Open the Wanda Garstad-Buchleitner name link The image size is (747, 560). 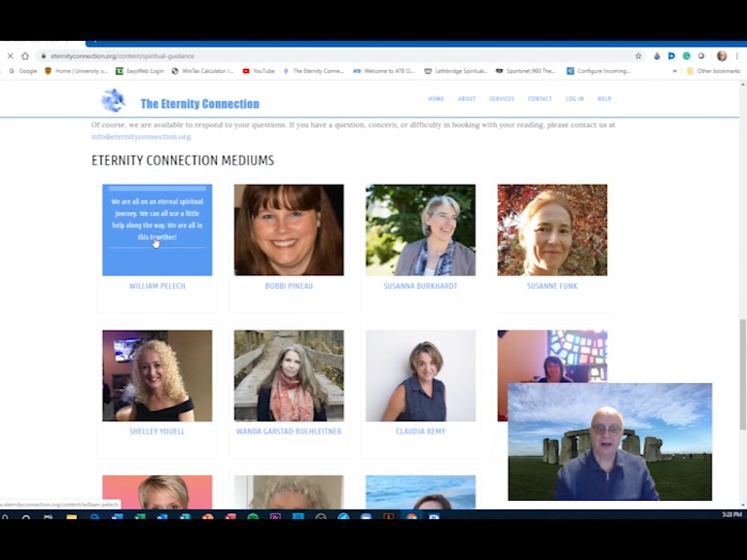tap(289, 432)
